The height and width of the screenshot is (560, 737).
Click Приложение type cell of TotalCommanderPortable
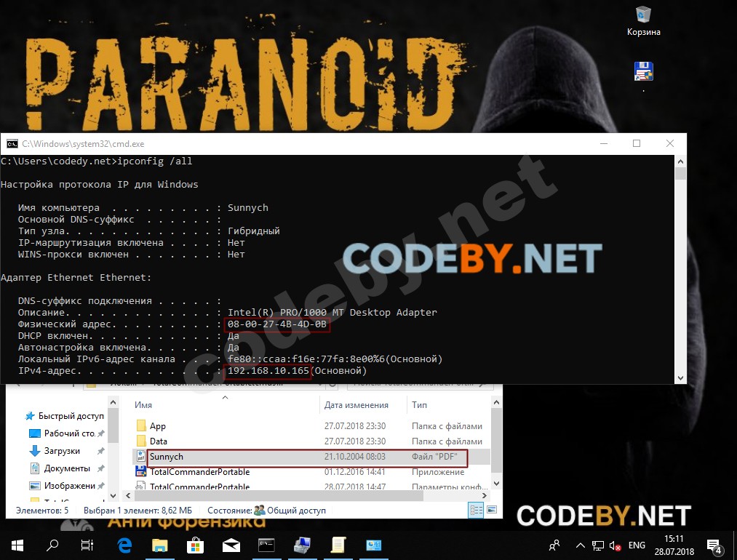438,472
